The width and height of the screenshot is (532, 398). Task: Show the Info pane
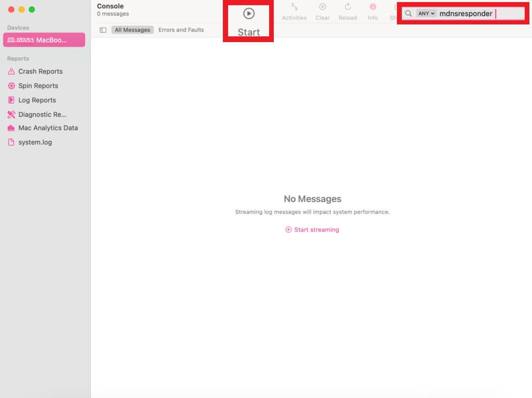(x=373, y=10)
